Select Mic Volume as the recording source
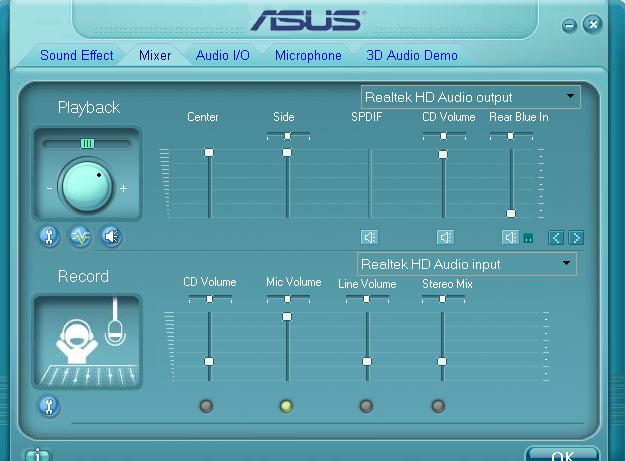 (x=286, y=406)
